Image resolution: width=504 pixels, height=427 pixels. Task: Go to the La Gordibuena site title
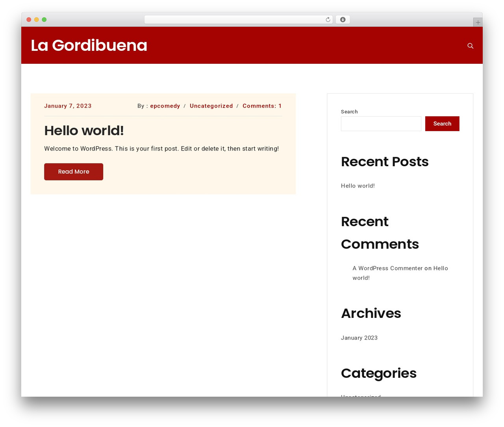[x=89, y=45]
